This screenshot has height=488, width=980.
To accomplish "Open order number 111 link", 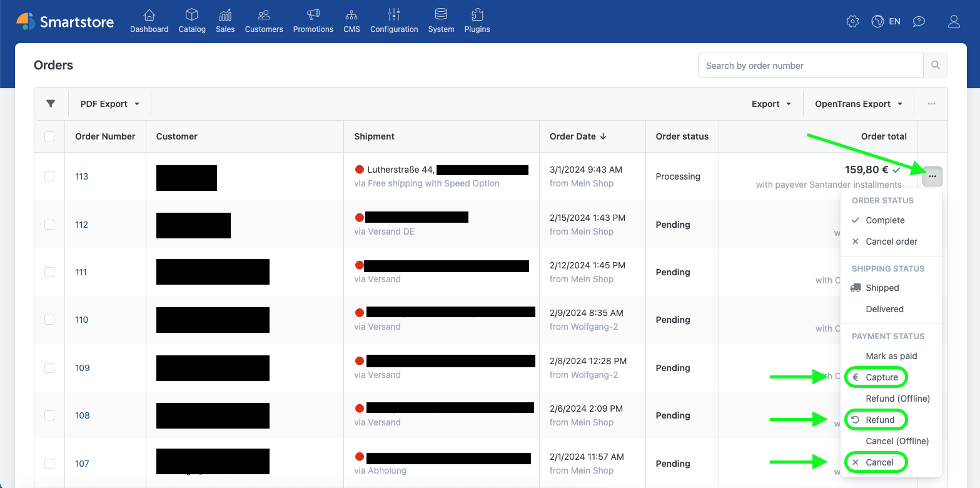I will (x=81, y=272).
